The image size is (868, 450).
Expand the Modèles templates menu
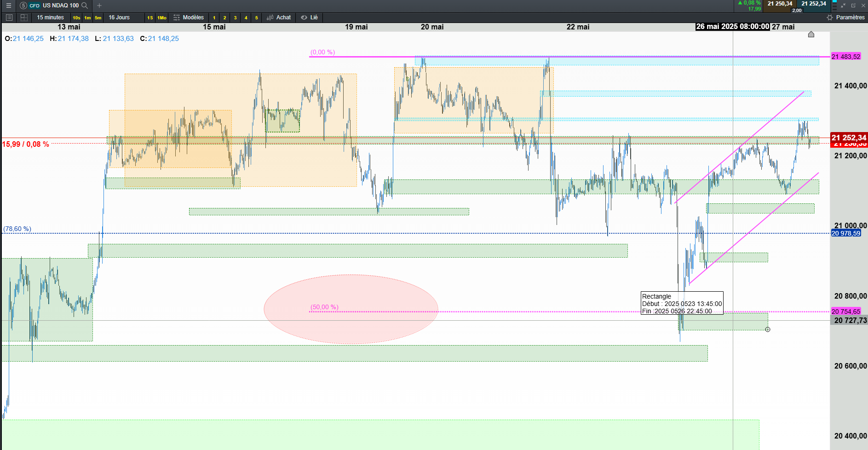click(x=189, y=17)
